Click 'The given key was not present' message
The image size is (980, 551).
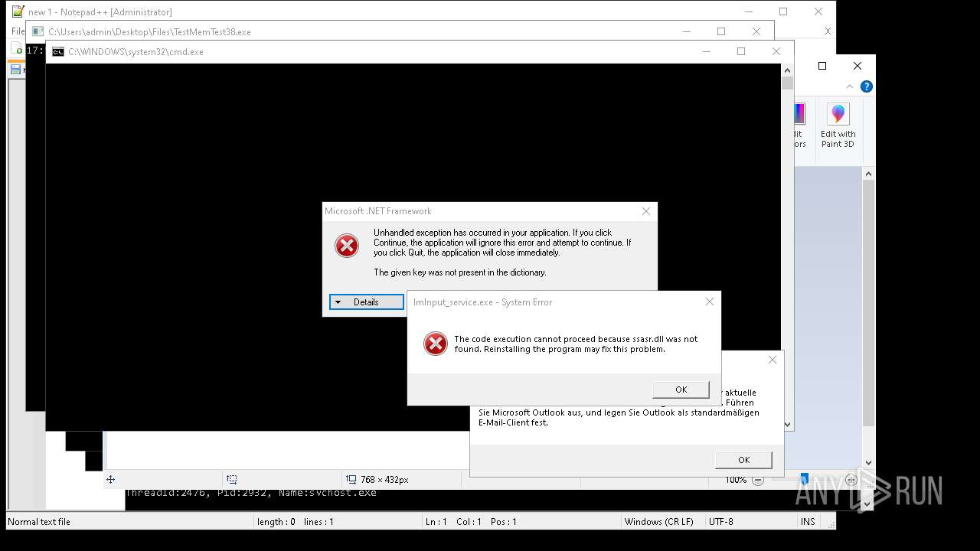click(460, 272)
